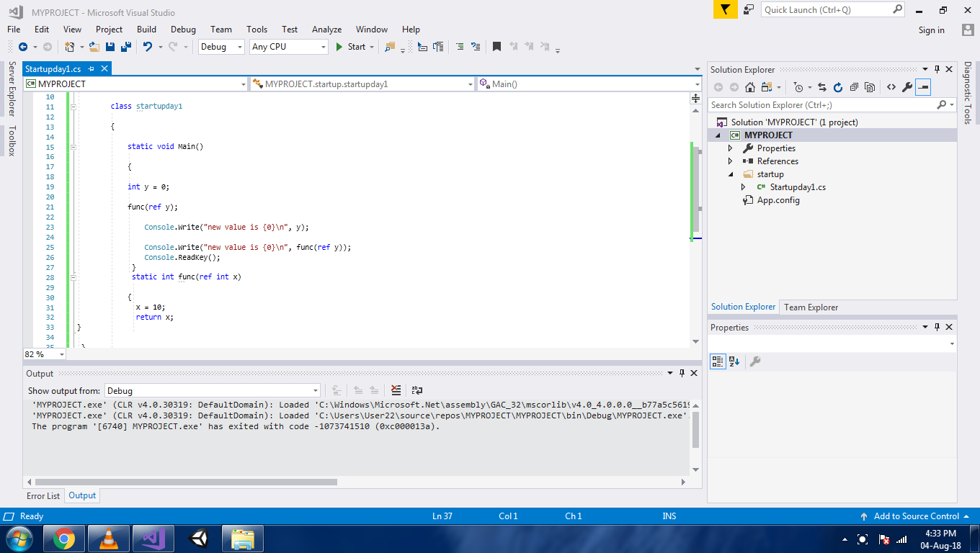
Task: Toggle word wrap in Output pane
Action: pyautogui.click(x=417, y=390)
